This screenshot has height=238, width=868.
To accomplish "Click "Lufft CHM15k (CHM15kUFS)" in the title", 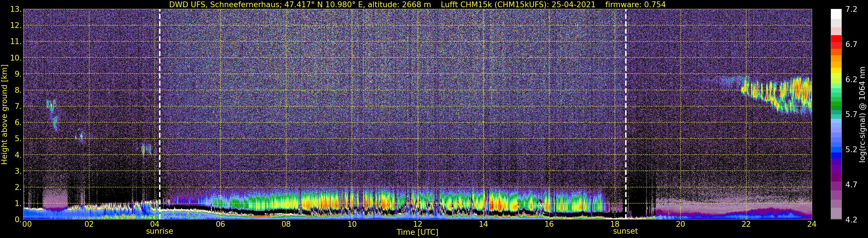I will pyautogui.click(x=495, y=4).
